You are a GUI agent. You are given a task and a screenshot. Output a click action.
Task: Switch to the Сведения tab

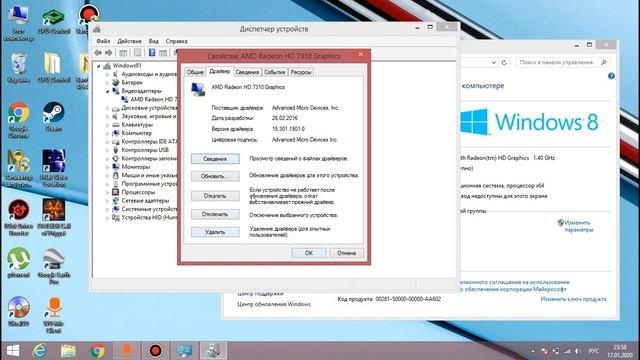(x=247, y=72)
